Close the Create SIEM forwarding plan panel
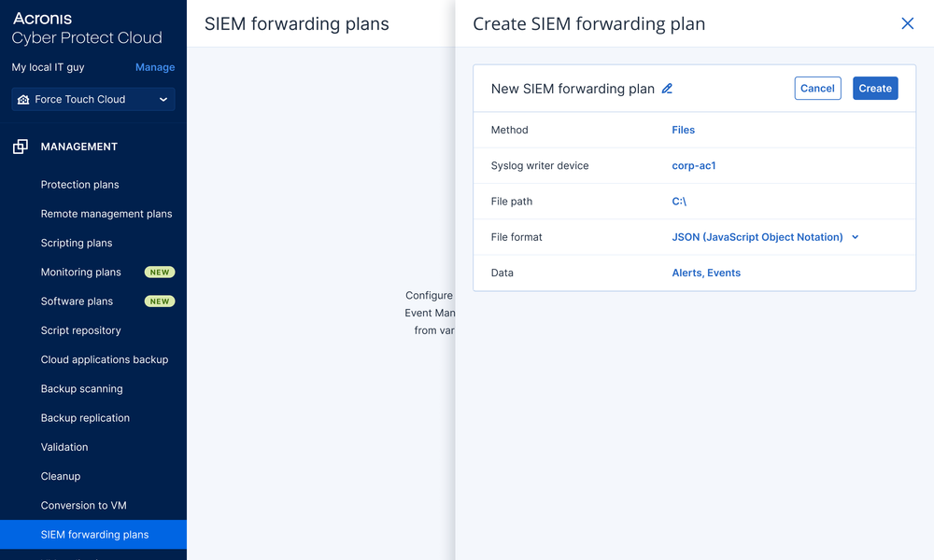The width and height of the screenshot is (934, 560). (907, 23)
